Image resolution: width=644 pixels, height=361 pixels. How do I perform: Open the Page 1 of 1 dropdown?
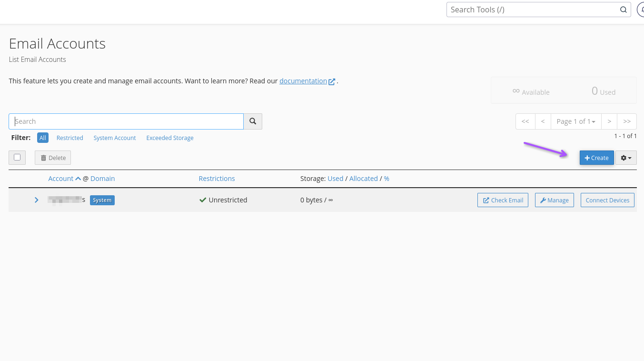click(x=576, y=121)
